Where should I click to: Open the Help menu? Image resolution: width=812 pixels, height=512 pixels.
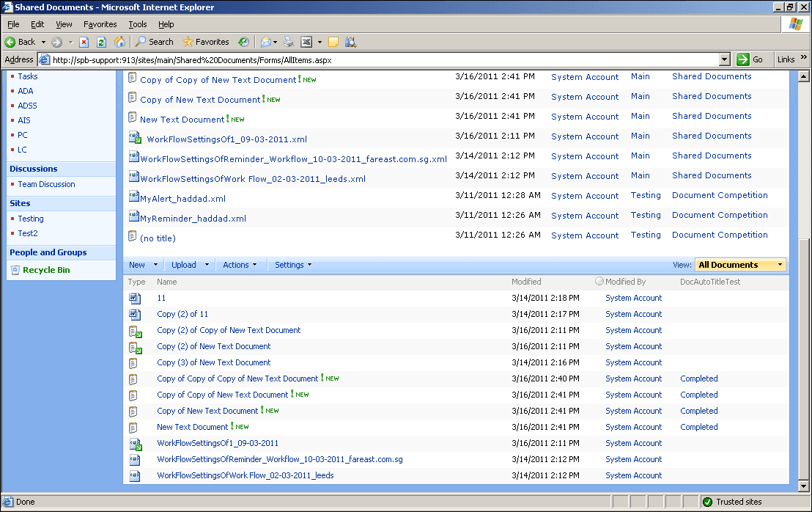(166, 24)
